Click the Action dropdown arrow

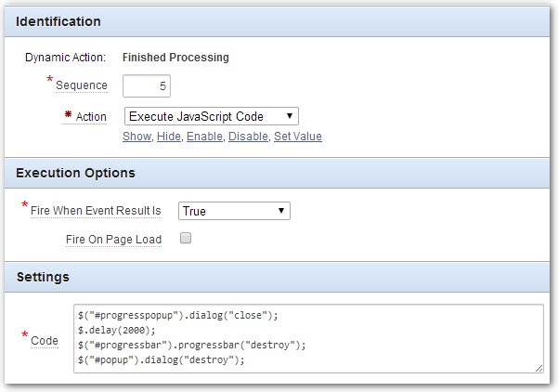290,116
